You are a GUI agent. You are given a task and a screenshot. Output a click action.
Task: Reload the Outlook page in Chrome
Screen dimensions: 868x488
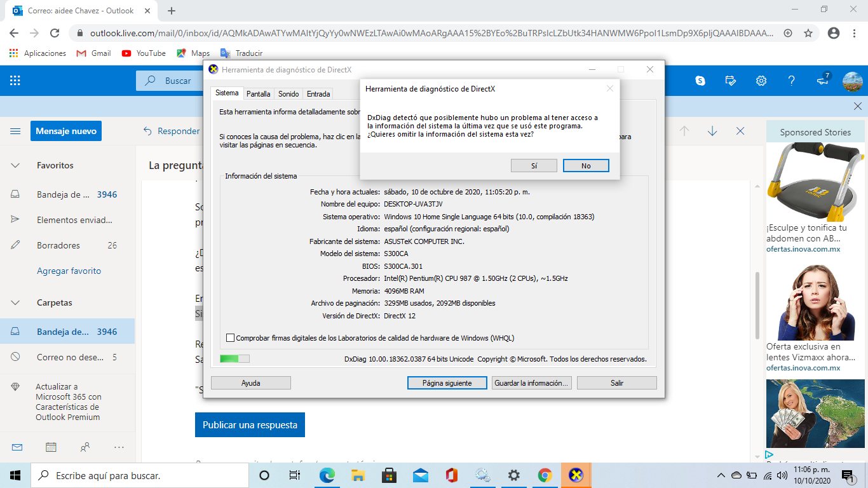(x=55, y=33)
